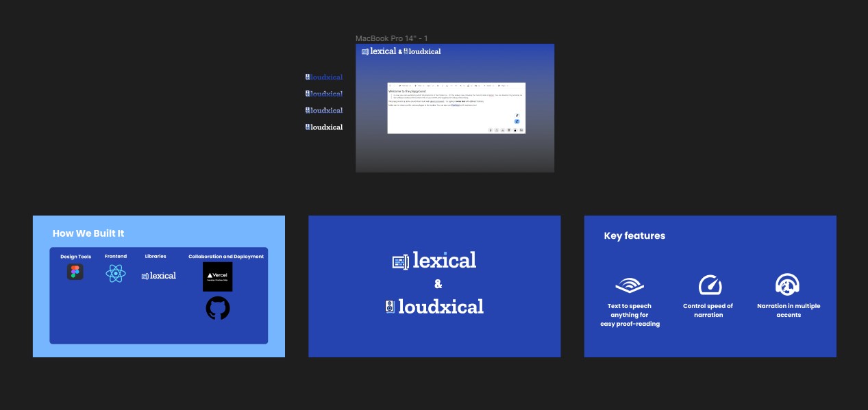Select loudxical logo in MacBook frame header
This screenshot has height=410, width=868.
[x=422, y=51]
